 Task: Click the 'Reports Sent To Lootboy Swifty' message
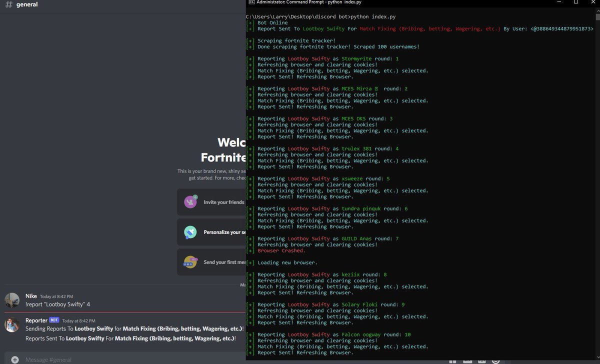(130, 338)
